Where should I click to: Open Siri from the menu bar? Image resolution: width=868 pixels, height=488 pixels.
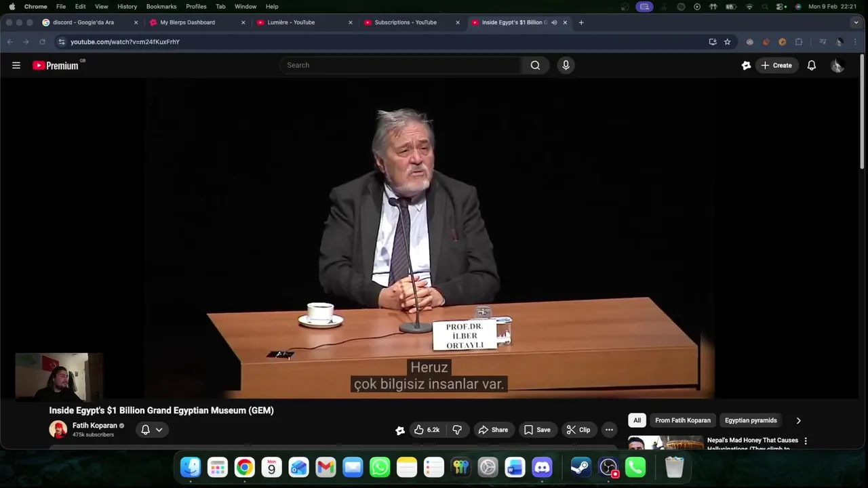[x=798, y=6]
